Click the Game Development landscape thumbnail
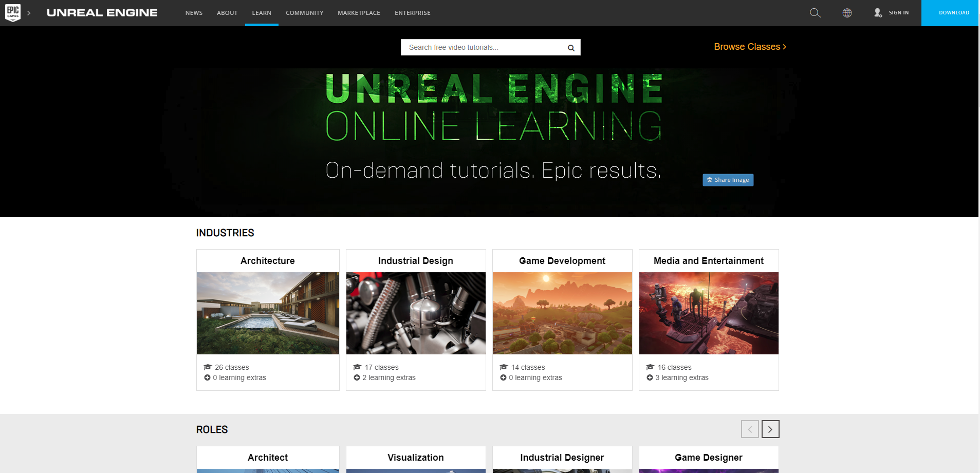The height and width of the screenshot is (473, 980). tap(562, 313)
